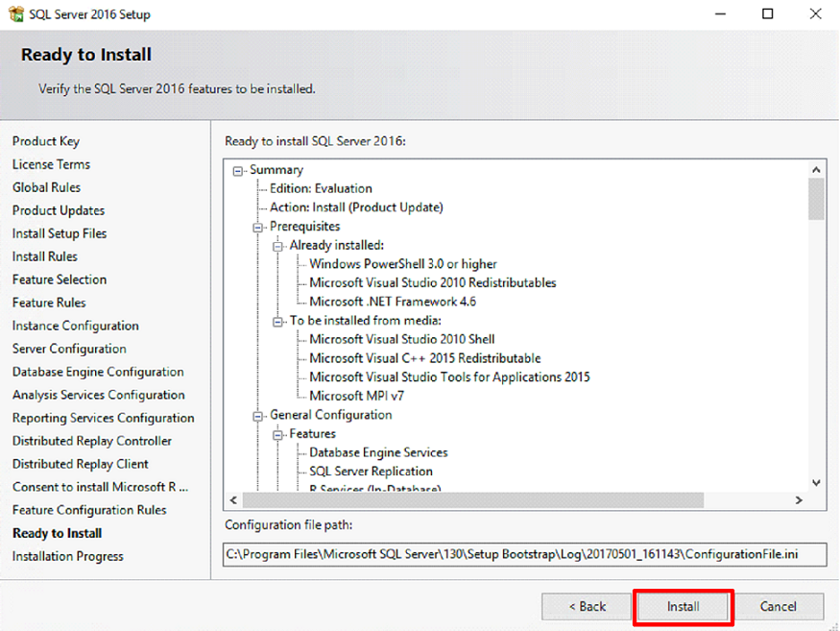The width and height of the screenshot is (840, 631).
Task: Go back with the Back button
Action: [x=587, y=607]
